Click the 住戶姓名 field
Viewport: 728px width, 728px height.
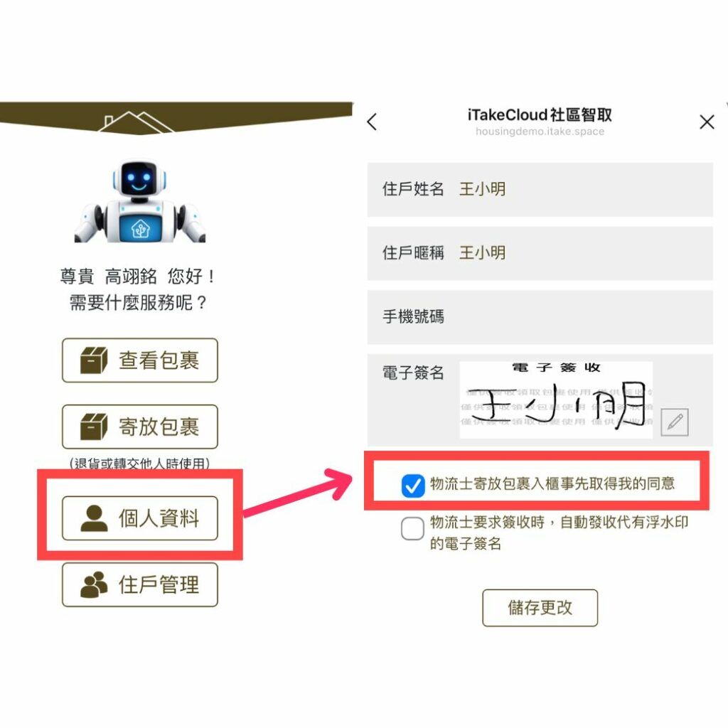point(540,189)
